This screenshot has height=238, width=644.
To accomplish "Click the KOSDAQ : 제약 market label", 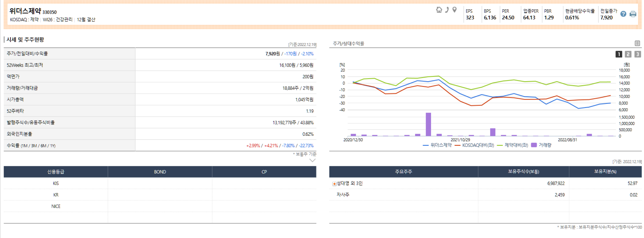I will pos(24,19).
